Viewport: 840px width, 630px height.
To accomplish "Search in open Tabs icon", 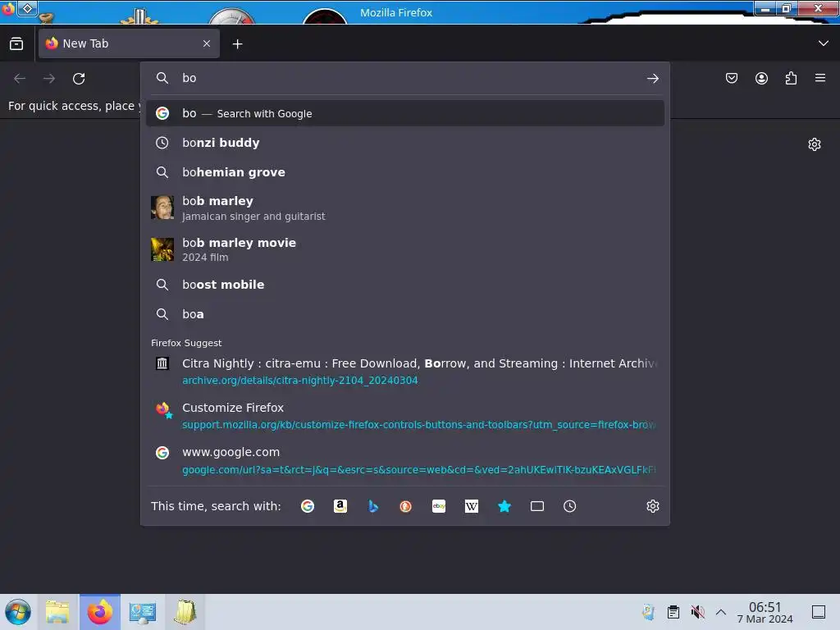I will point(537,506).
